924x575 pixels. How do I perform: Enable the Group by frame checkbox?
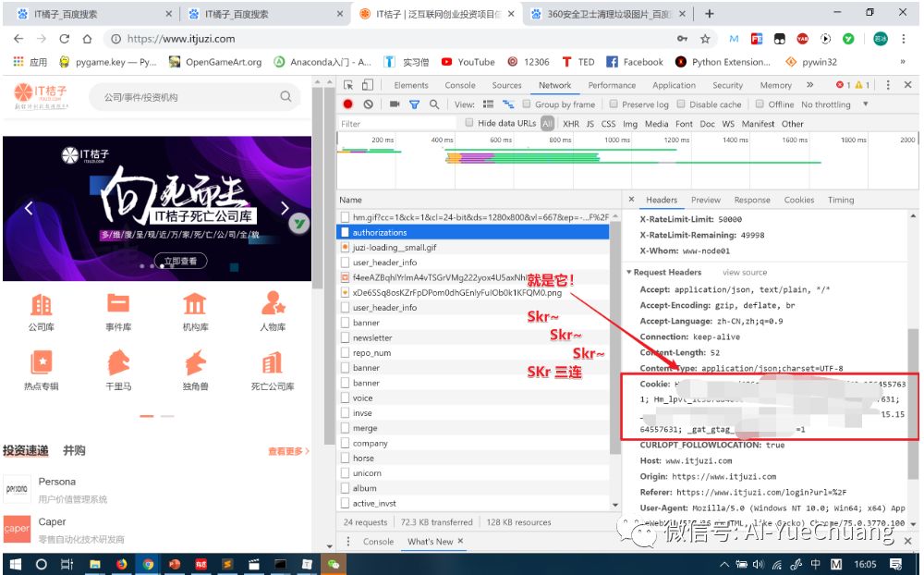pos(527,104)
